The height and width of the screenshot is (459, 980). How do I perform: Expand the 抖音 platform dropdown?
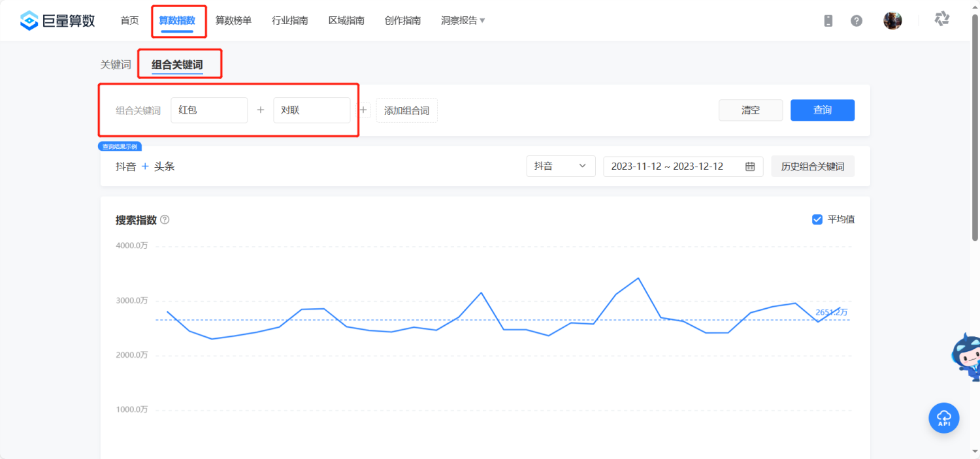point(561,166)
